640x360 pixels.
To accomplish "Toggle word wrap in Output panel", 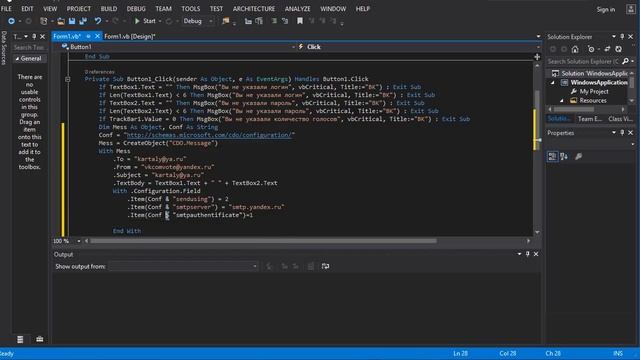I will [x=325, y=267].
